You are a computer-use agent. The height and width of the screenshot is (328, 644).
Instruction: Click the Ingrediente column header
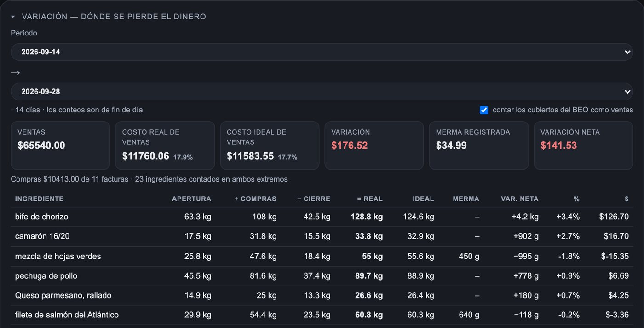[39, 199]
